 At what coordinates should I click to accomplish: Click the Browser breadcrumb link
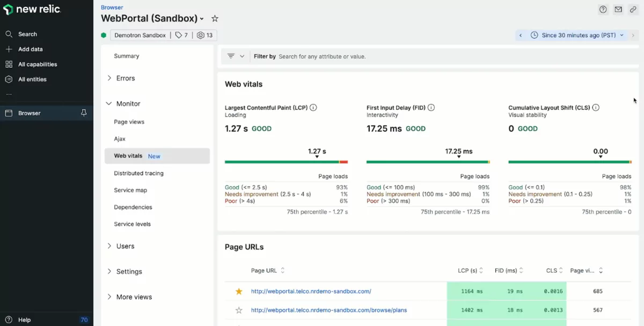click(112, 8)
